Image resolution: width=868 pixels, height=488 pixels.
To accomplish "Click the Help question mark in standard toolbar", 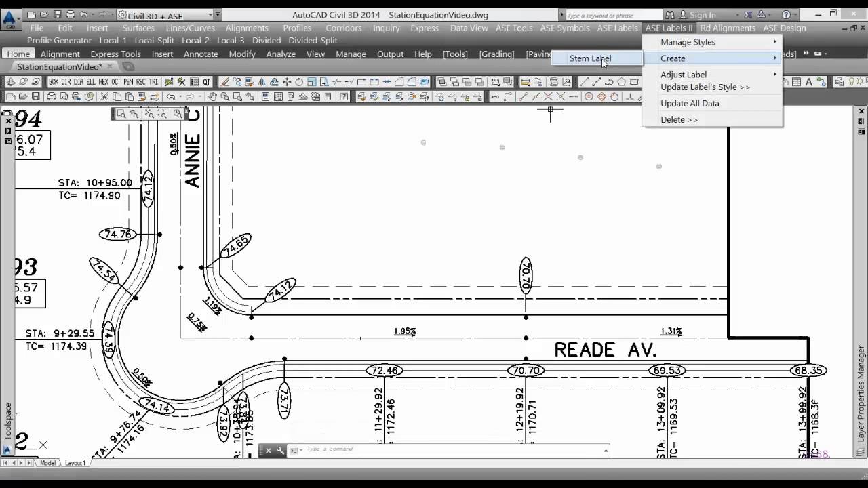I will click(344, 96).
